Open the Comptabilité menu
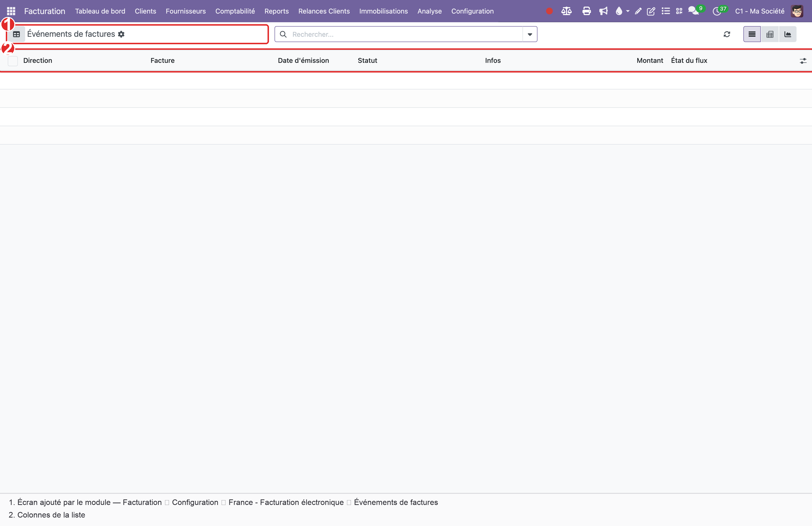This screenshot has width=812, height=526. [x=235, y=11]
